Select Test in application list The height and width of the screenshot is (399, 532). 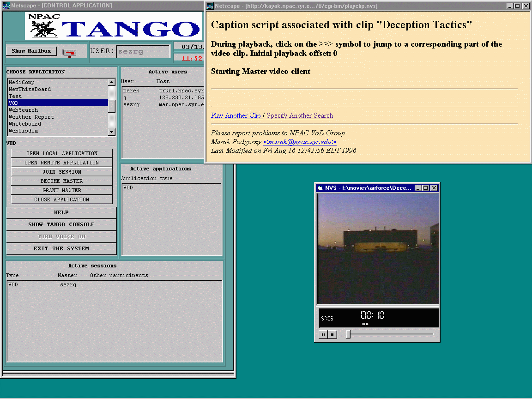coord(58,96)
